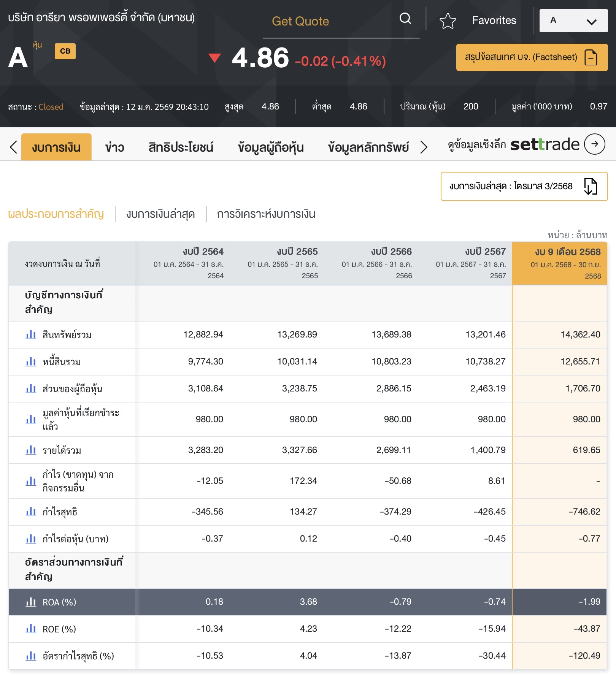Click the สินทรัพย์รวม row label
616x675 pixels.
pos(67,335)
